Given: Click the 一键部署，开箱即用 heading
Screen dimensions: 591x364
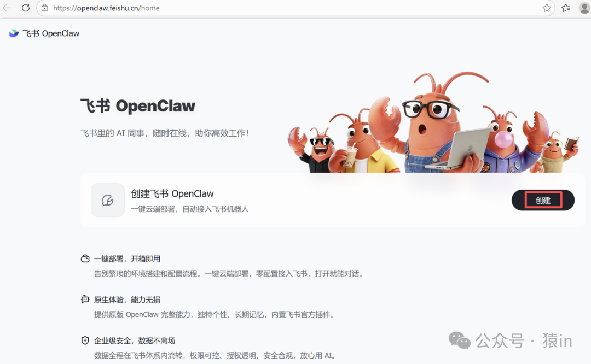Looking at the screenshot, I should click(127, 259).
